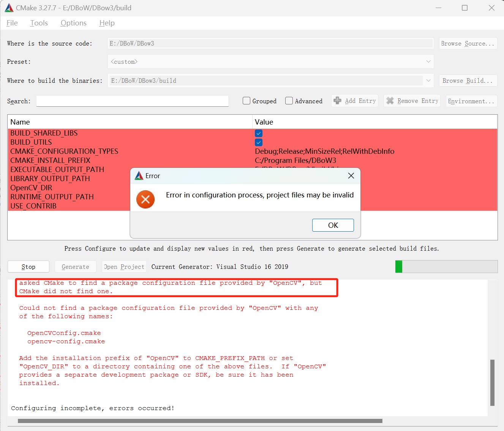
Task: Close the Error dialog with the X
Action: coord(351,176)
